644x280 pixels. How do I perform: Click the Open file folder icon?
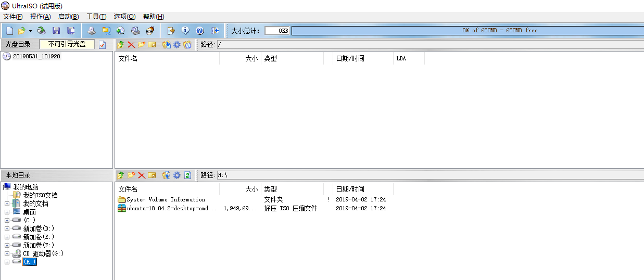click(21, 31)
